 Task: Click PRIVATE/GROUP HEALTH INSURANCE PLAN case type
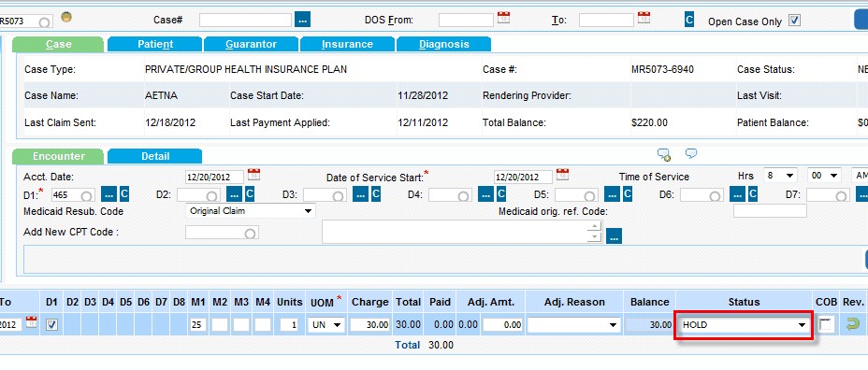(246, 70)
